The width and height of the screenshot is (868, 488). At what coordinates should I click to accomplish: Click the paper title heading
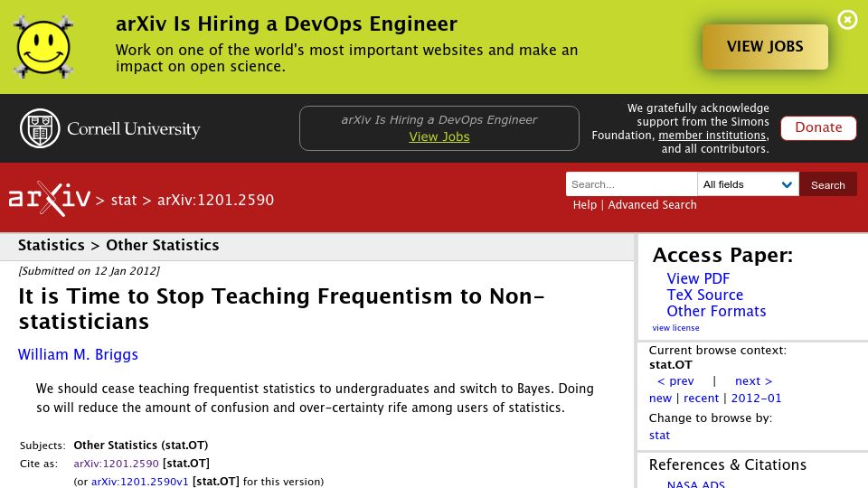[282, 309]
